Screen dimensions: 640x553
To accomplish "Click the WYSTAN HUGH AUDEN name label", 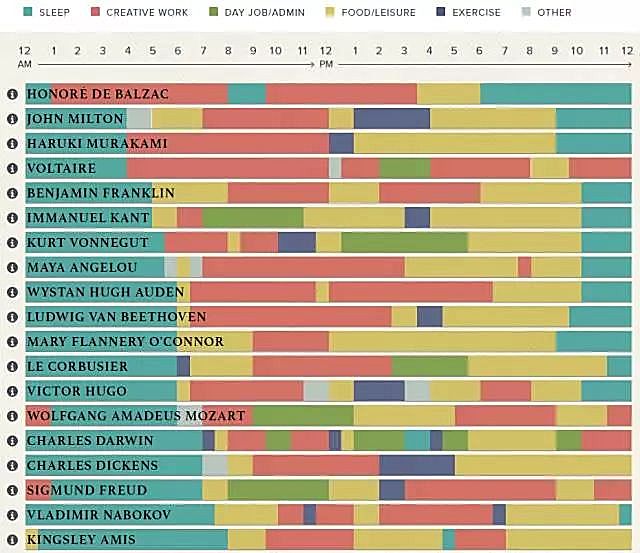I will [106, 292].
